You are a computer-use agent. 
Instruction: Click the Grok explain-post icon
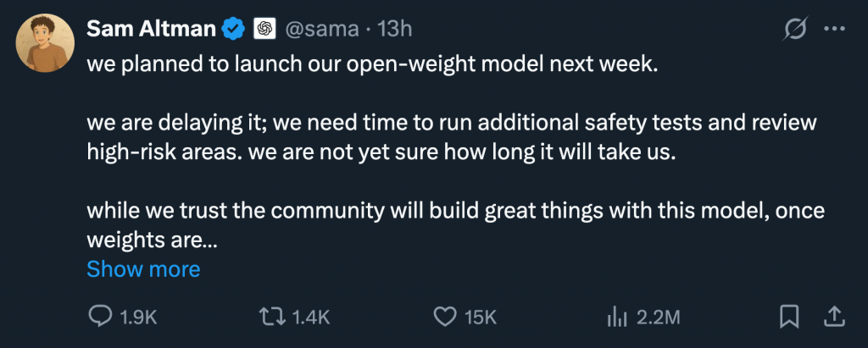tap(795, 30)
